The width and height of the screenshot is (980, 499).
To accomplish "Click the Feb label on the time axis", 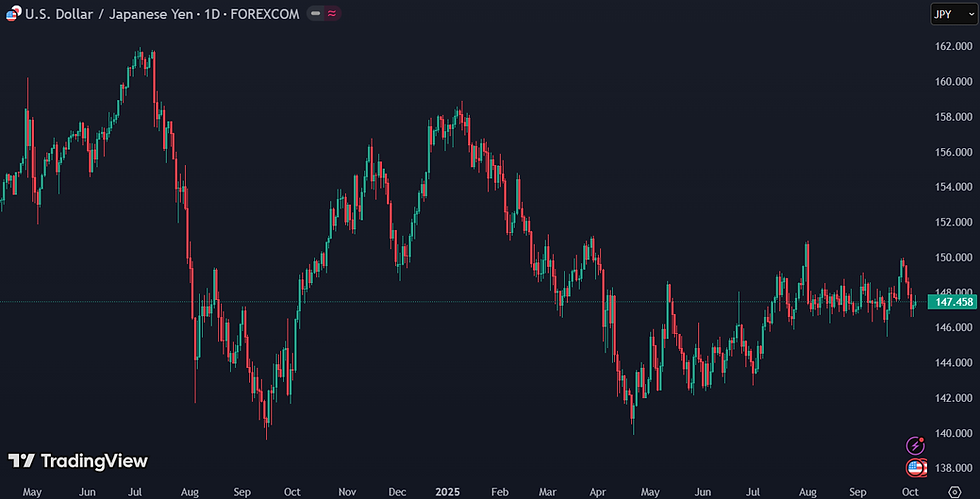I will pyautogui.click(x=499, y=492).
